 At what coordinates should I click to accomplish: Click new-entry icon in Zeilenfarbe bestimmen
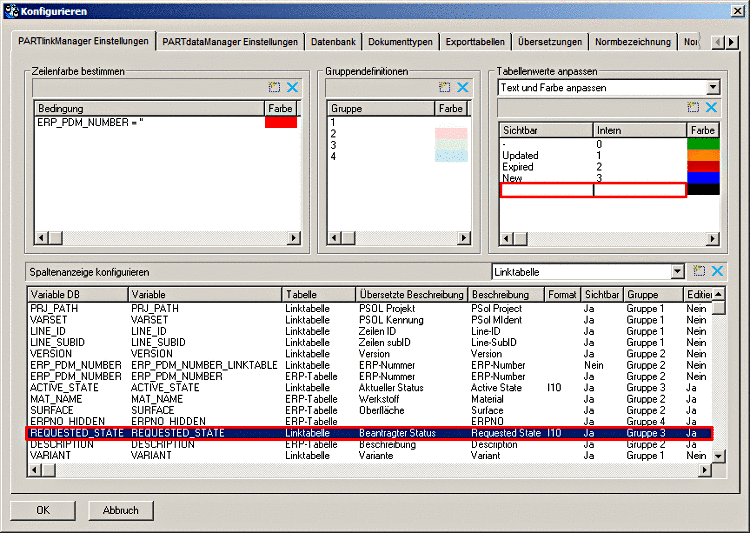coord(274,87)
